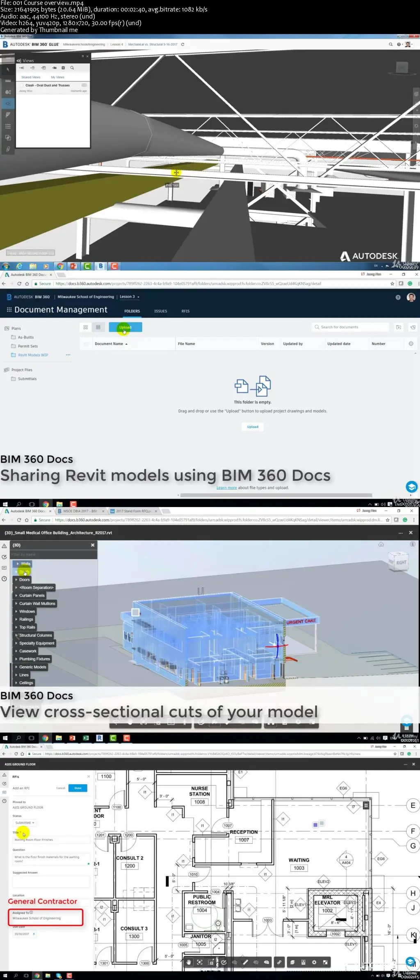Click the help icon in the Document Management header
The width and height of the screenshot is (420, 980).
[x=398, y=297]
